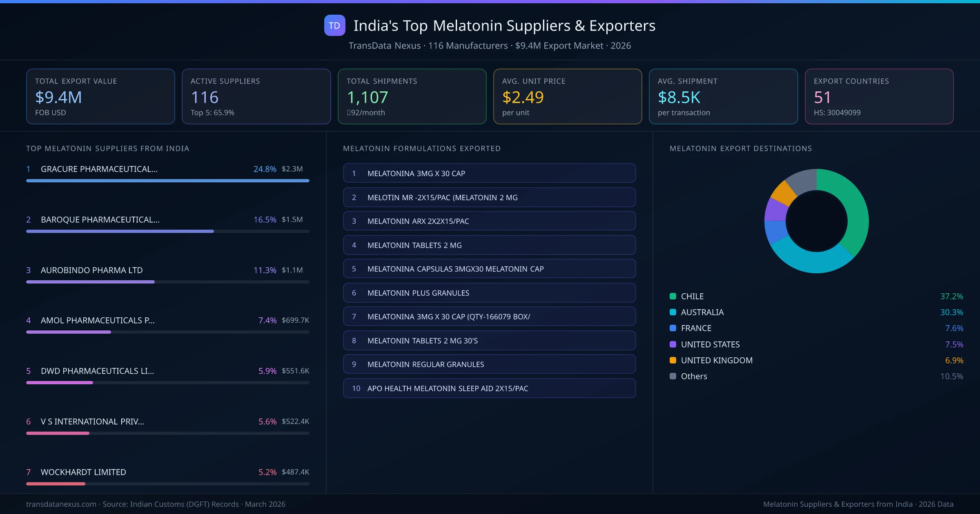Expand the truncated Gracure Pharmaceutical supplier name
This screenshot has height=514, width=980.
click(99, 168)
